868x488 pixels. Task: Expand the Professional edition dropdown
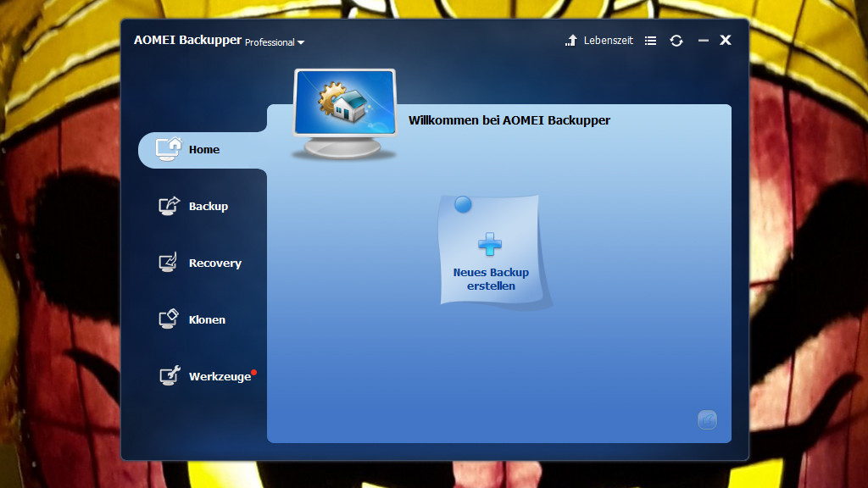click(275, 42)
